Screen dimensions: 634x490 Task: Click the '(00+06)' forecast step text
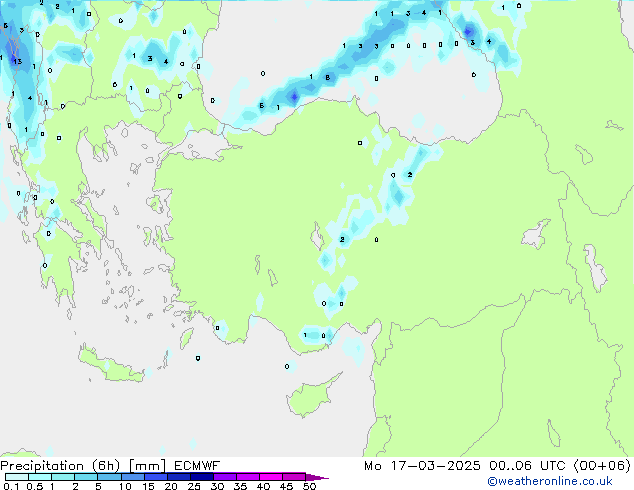602,466
